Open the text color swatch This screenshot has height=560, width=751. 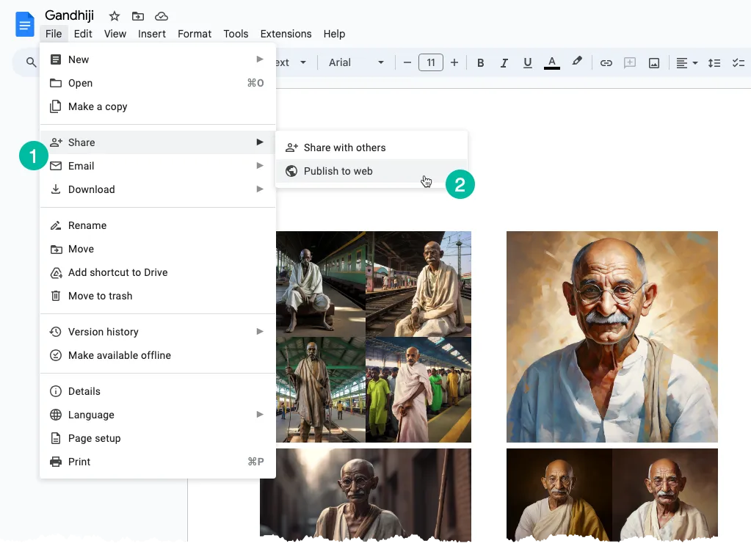[552, 62]
